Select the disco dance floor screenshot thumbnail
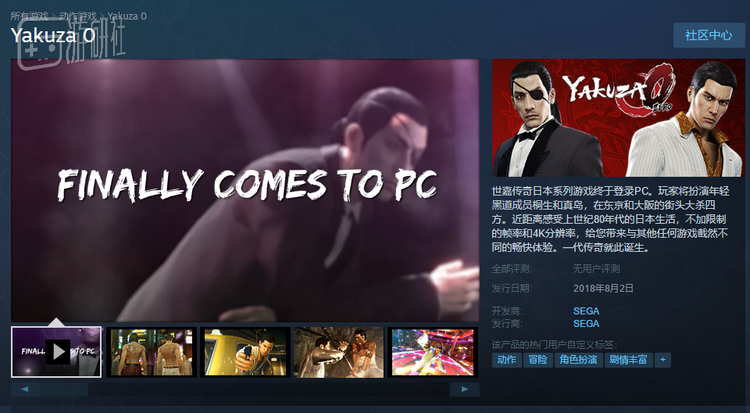This screenshot has width=750, height=413. 433,352
